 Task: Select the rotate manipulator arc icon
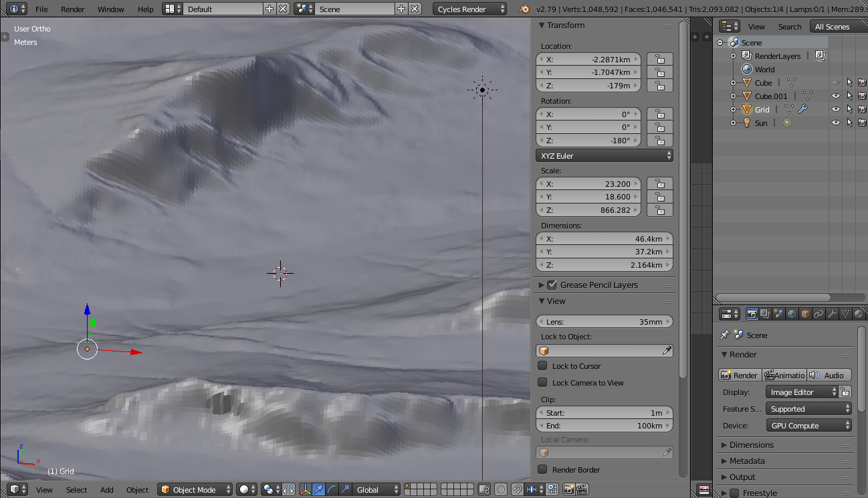332,489
